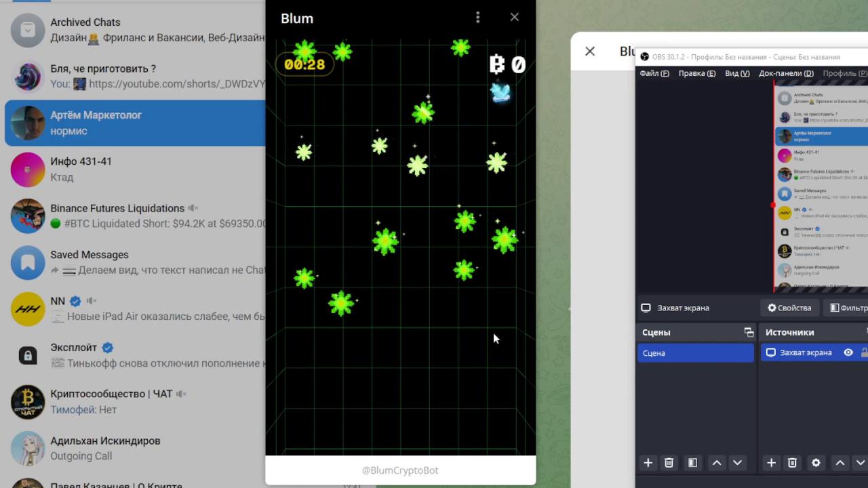This screenshot has height=488, width=868.
Task: Open Binance Futures Liquidations channel avatar
Action: coord(28,216)
